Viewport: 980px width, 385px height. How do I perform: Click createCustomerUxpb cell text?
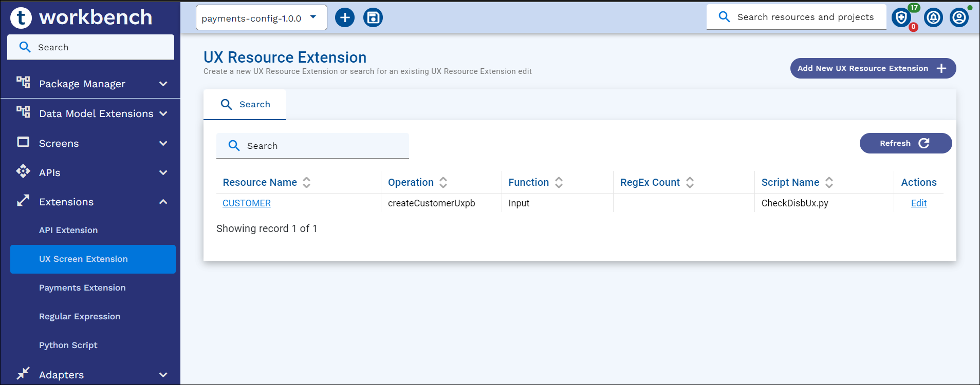coord(432,203)
